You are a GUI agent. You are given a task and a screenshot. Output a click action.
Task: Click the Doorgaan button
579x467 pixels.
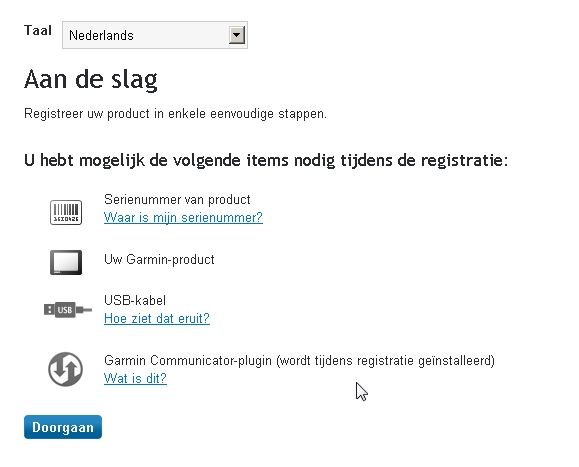(63, 427)
